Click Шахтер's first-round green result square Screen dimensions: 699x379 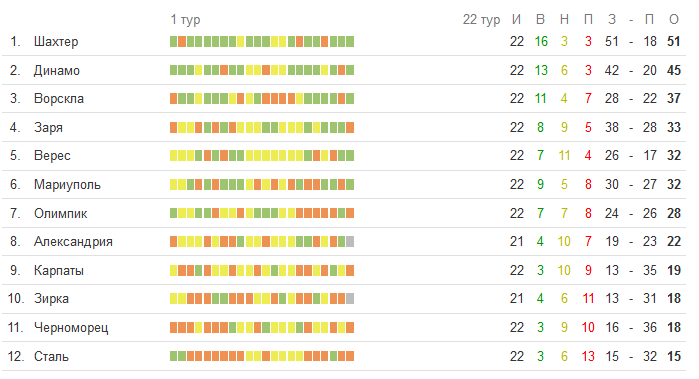click(173, 41)
